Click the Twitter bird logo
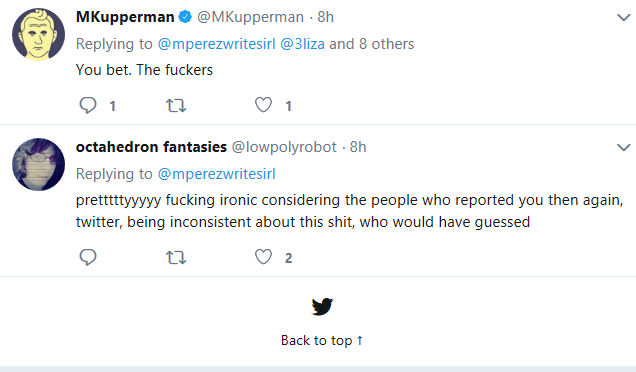Screen dimensions: 636x372 tap(322, 306)
